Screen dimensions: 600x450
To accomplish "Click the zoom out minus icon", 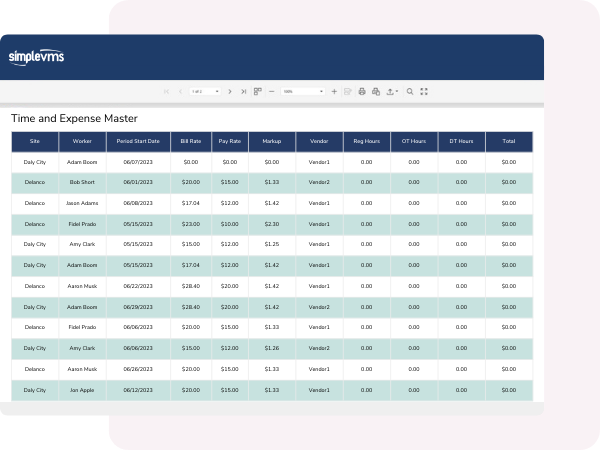I will (270, 91).
